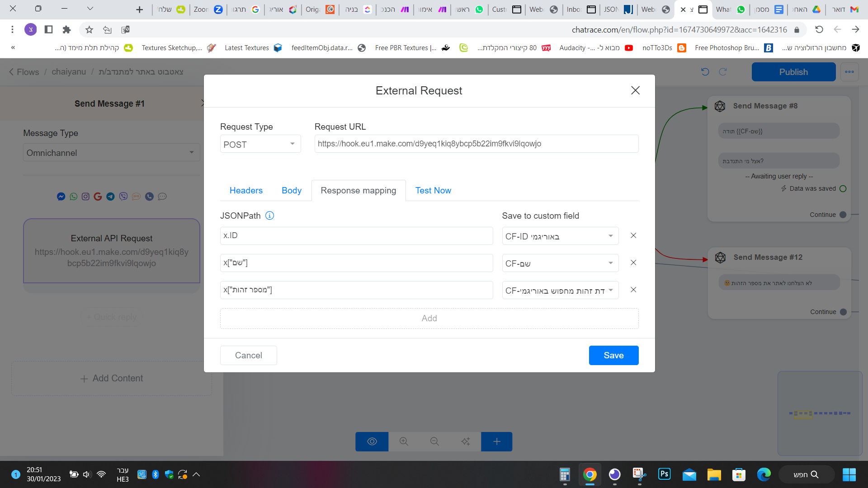Expand the CF-שם custom field dropdown
This screenshot has width=868, height=488.
click(x=560, y=263)
